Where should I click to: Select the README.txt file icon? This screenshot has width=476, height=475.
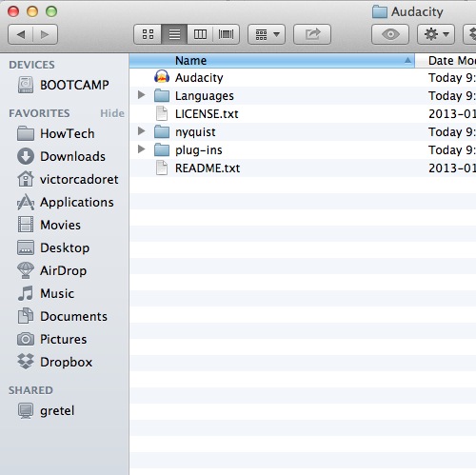tap(162, 168)
